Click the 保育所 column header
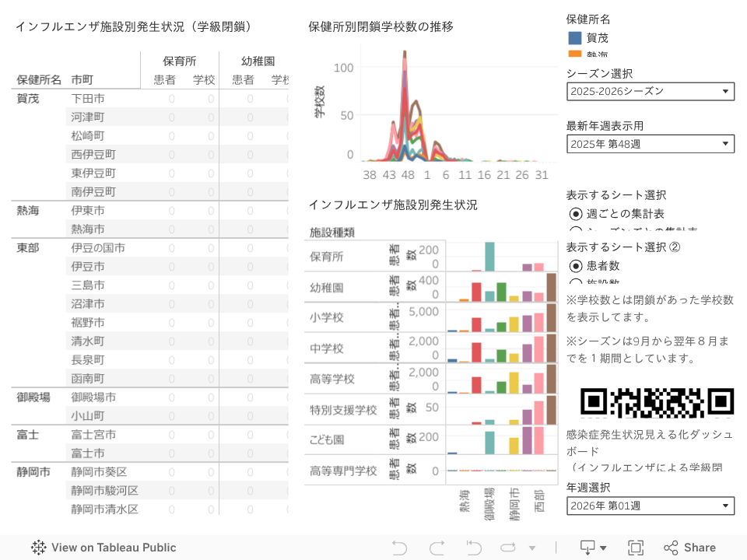 click(x=180, y=61)
